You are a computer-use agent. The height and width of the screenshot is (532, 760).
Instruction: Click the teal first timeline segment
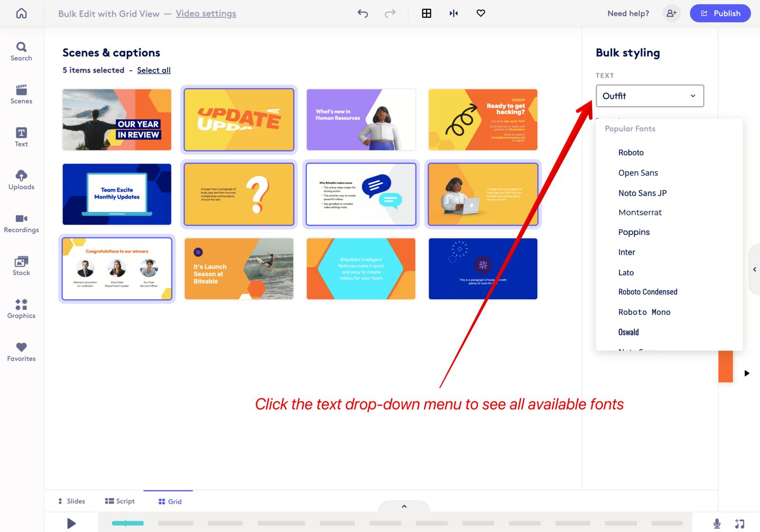coord(128,523)
